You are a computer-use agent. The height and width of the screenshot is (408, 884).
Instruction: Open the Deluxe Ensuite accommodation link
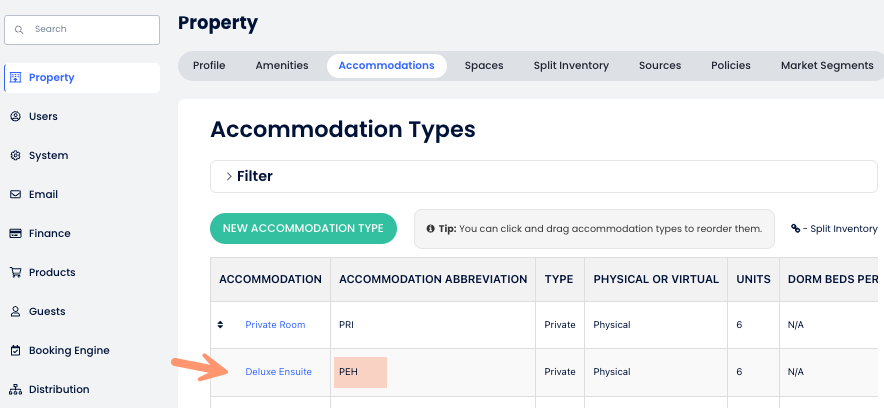coord(278,372)
